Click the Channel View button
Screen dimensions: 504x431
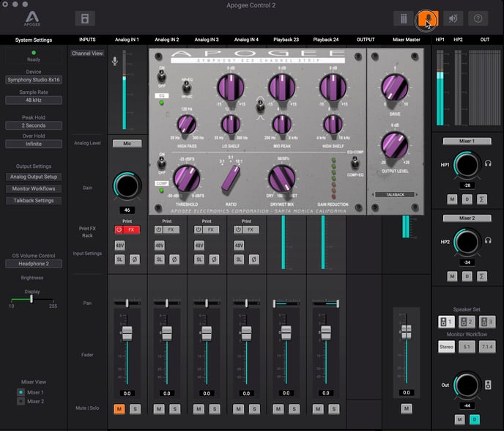click(x=87, y=54)
